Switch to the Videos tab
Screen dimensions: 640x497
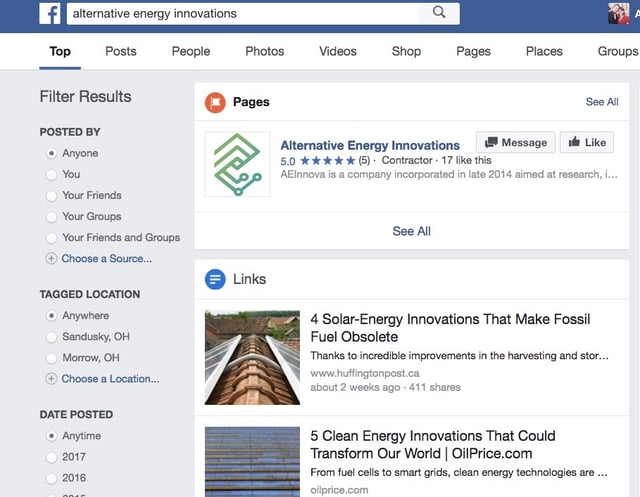(338, 52)
